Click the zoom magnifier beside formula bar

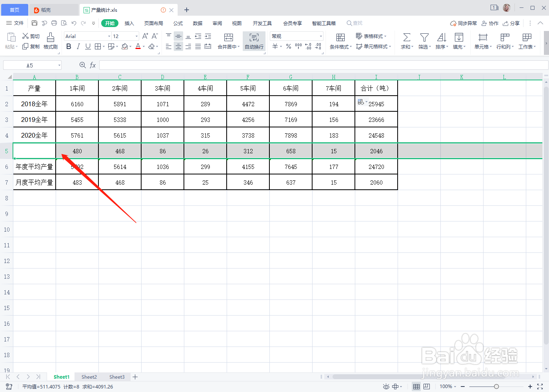[x=83, y=65]
